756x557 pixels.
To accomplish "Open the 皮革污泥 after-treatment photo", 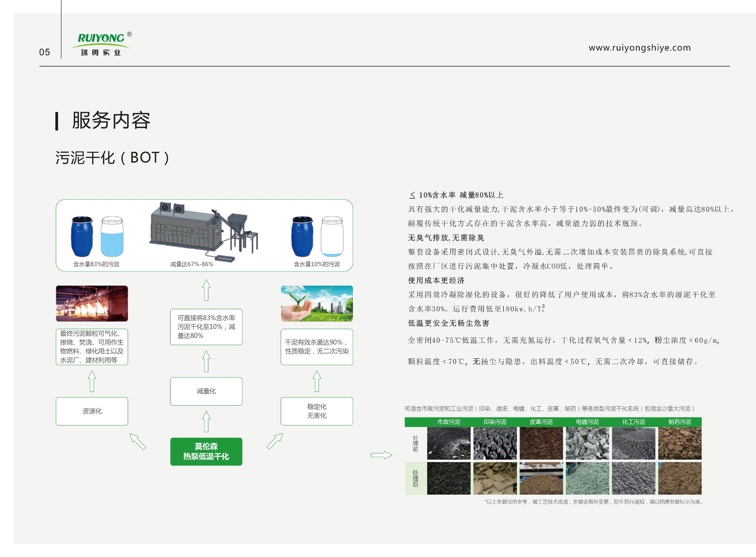I will pyautogui.click(x=541, y=479).
